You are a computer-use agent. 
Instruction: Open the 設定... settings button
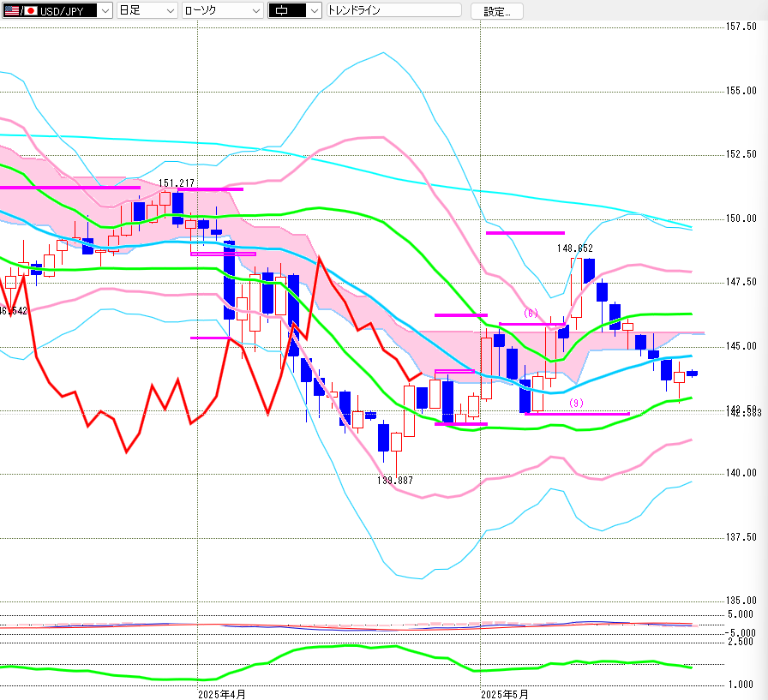(x=496, y=11)
